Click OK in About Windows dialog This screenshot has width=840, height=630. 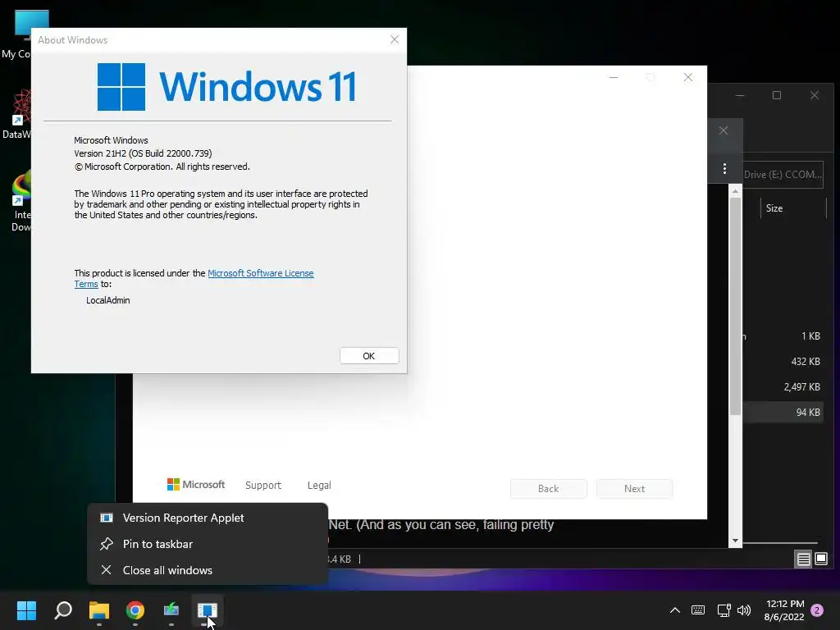pyautogui.click(x=369, y=356)
